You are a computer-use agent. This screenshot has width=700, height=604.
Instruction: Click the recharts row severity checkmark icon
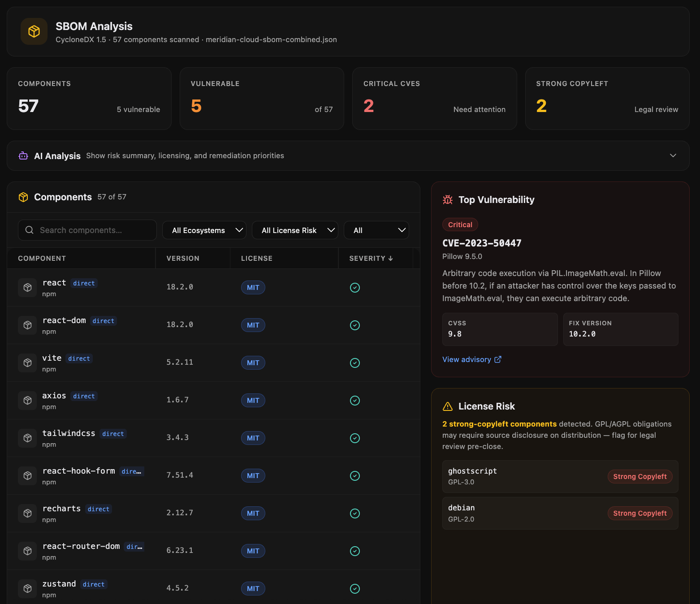(x=355, y=513)
